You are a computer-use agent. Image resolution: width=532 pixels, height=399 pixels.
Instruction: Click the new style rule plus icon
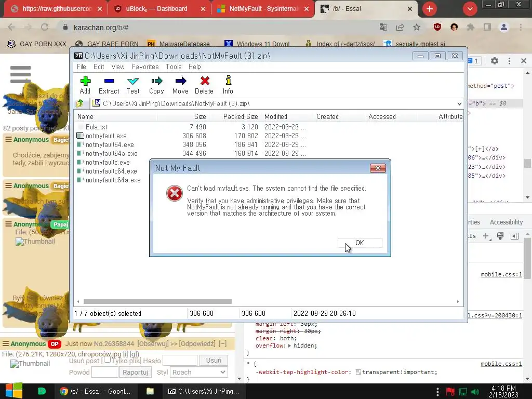486,236
